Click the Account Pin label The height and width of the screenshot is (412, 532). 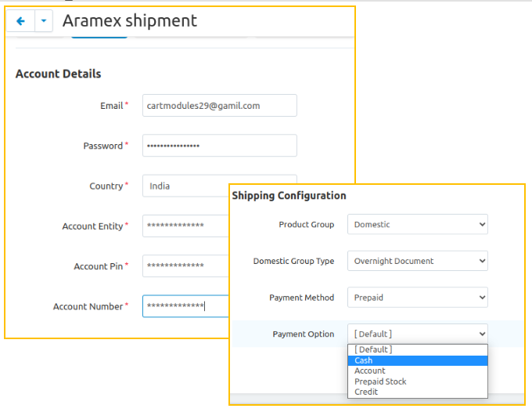pyautogui.click(x=99, y=266)
